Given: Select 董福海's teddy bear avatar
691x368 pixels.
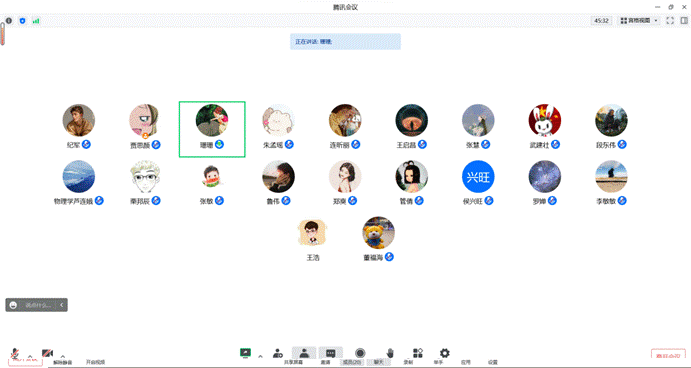Looking at the screenshot, I should coord(379,233).
